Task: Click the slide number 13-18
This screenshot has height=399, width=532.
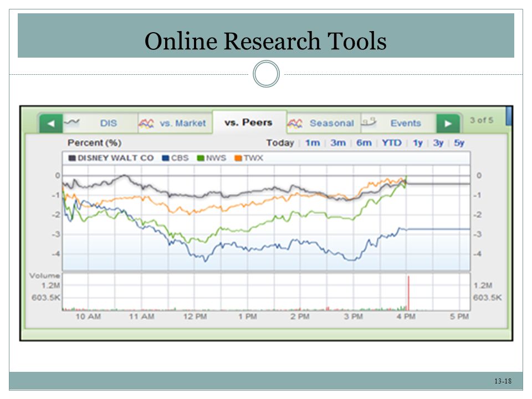Action: (503, 381)
